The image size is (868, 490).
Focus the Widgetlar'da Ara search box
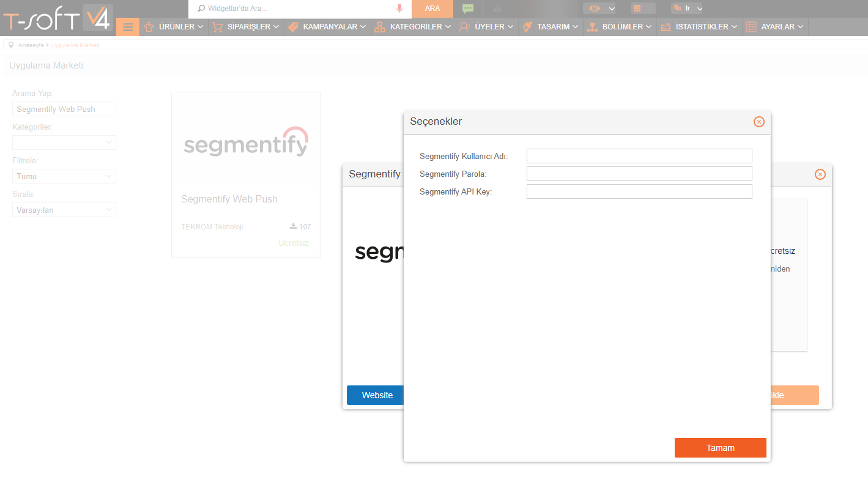click(300, 9)
